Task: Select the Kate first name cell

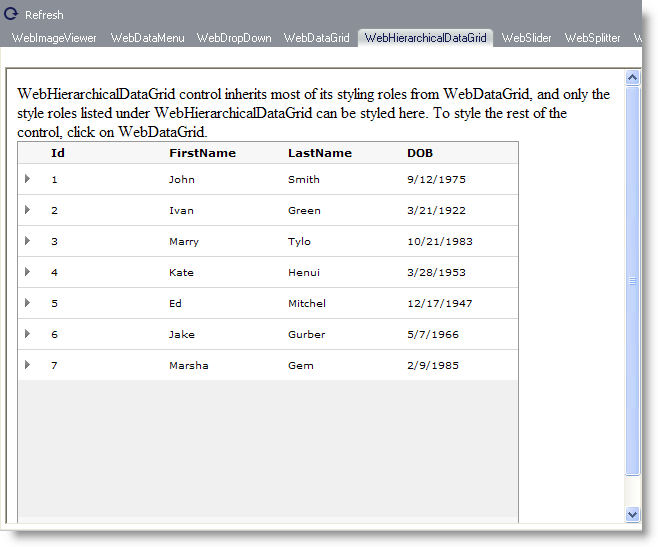Action: click(x=181, y=273)
